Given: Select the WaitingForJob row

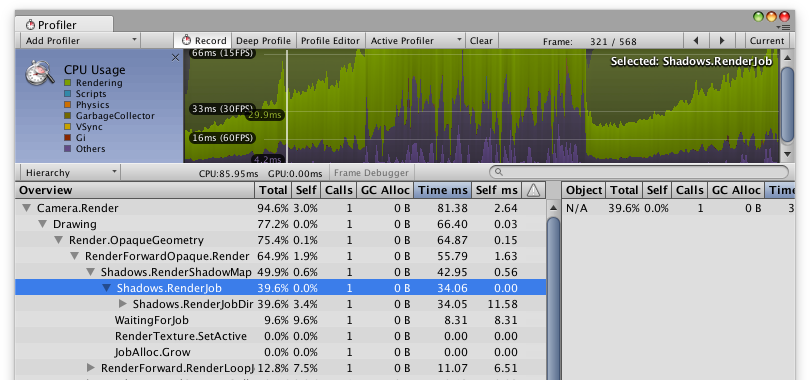Looking at the screenshot, I should (281, 320).
